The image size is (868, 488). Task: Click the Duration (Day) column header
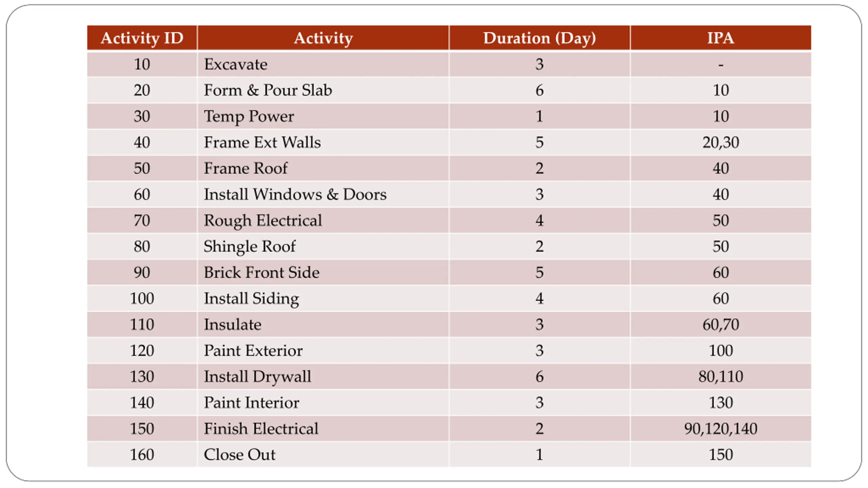pos(539,38)
